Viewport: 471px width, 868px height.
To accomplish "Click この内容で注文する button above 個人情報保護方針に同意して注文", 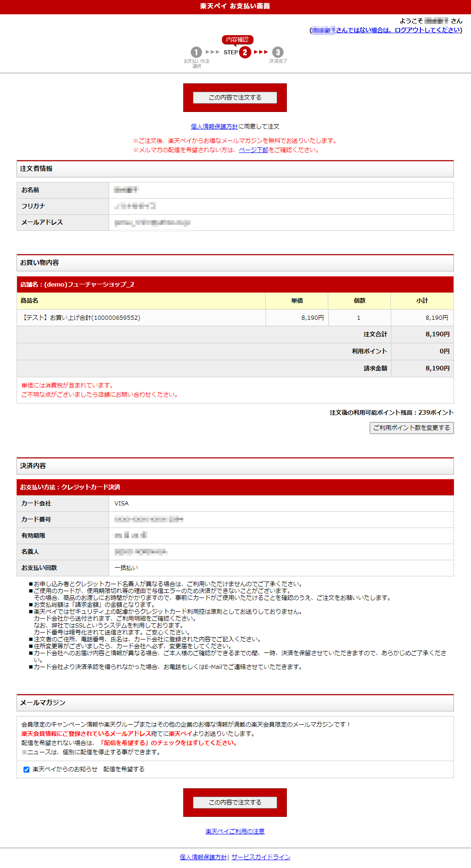I will 235,98.
